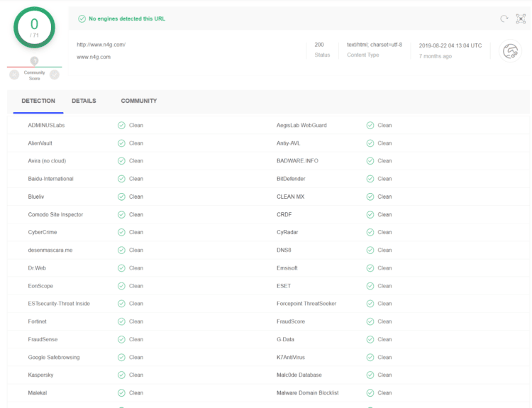532x408 pixels.
Task: Open the COMMUNITY tab
Action: coord(139,101)
